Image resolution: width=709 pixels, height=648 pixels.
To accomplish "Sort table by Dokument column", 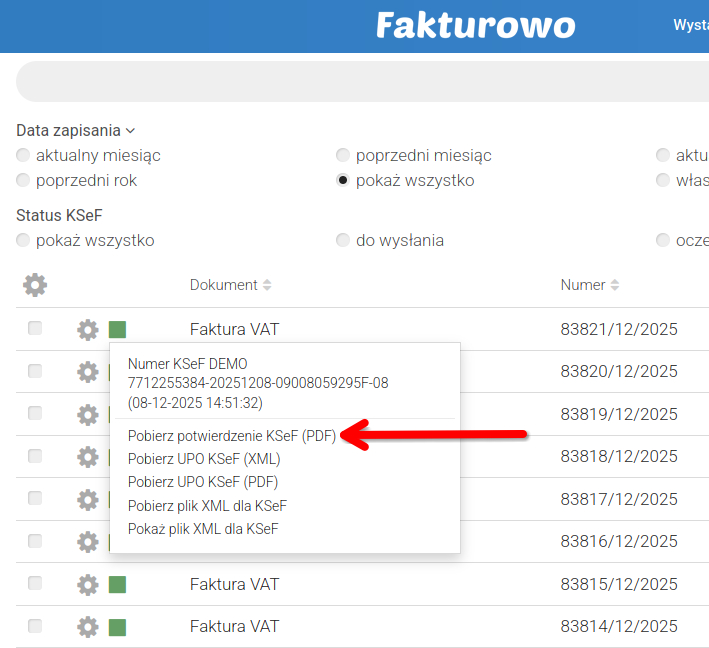I will 230,285.
